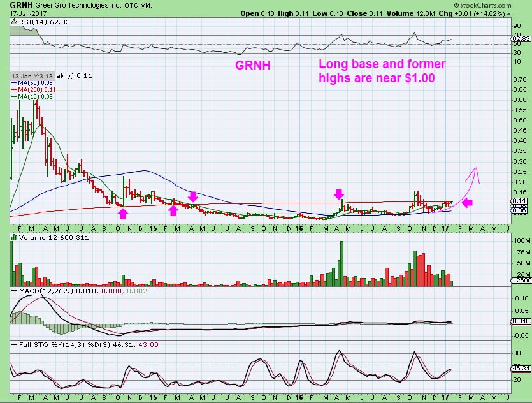Image resolution: width=532 pixels, height=403 pixels.
Task: Click the 0.06 moving average price tag
Action: coord(519,210)
